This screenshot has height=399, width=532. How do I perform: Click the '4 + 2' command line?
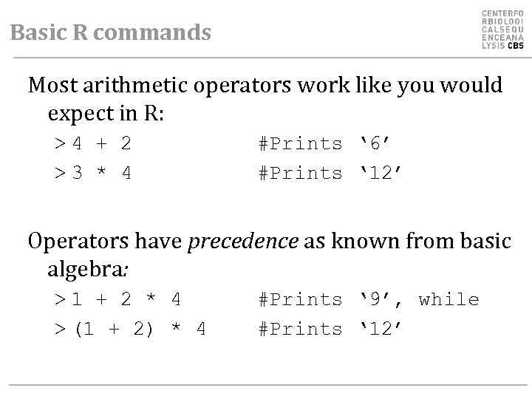102,143
